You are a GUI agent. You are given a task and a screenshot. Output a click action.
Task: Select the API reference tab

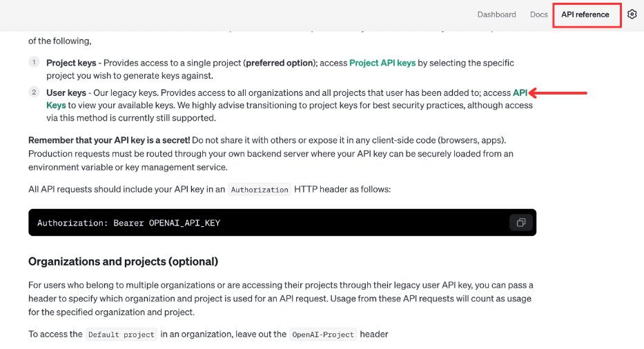tap(585, 14)
